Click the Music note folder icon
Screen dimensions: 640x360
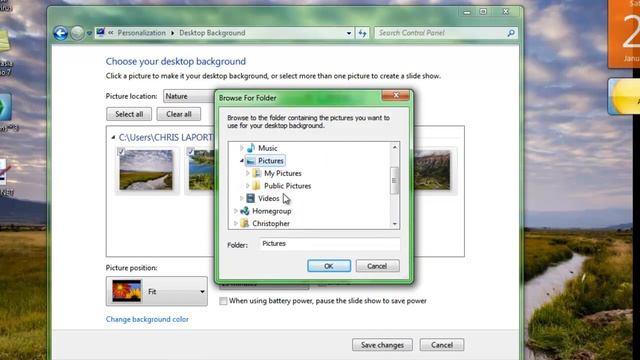251,148
